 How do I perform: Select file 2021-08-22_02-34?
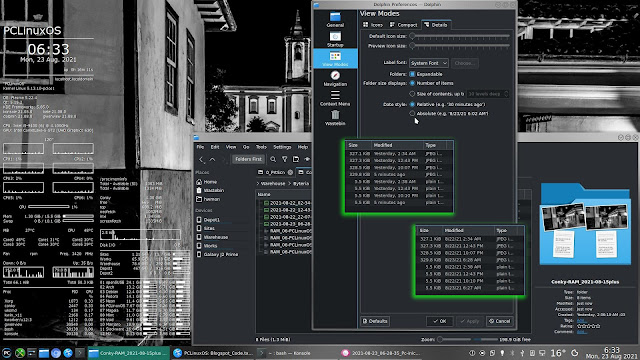click(x=287, y=203)
